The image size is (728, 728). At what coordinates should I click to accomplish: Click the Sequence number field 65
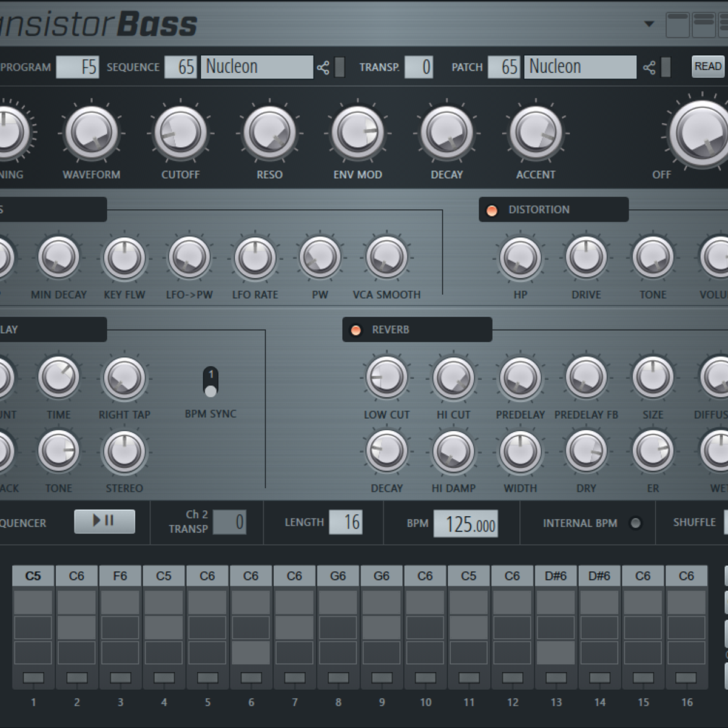coord(180,67)
